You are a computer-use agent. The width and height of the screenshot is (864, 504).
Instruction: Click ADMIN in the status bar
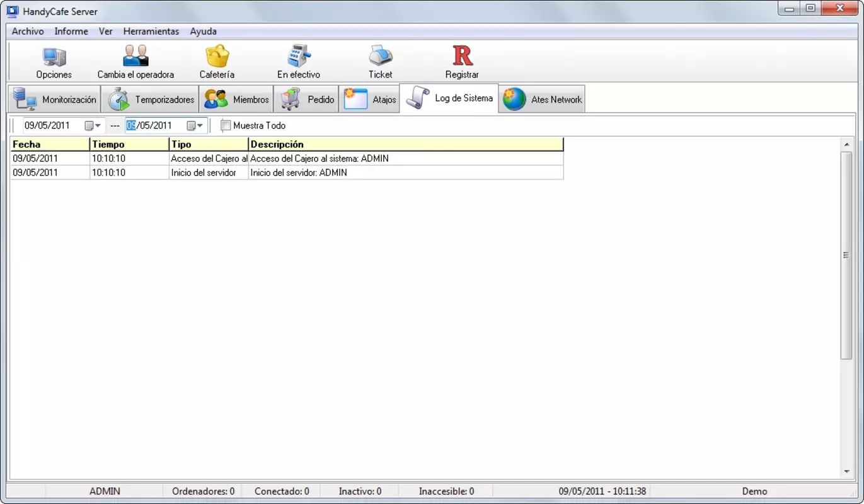point(105,491)
